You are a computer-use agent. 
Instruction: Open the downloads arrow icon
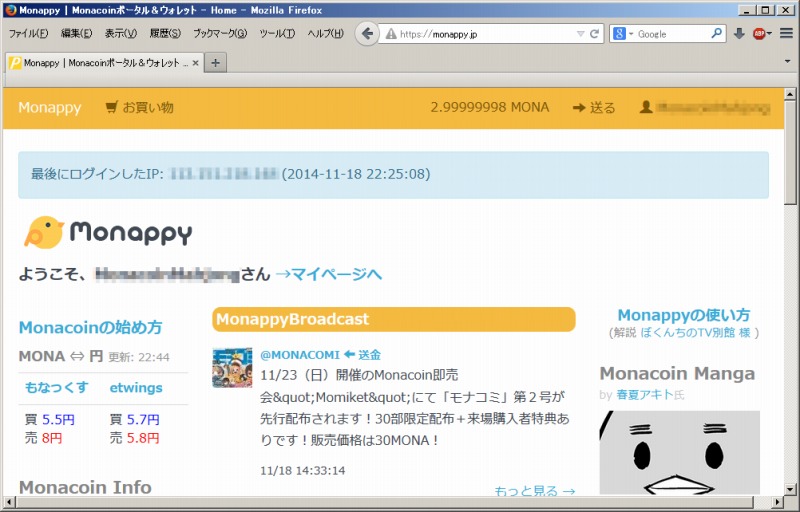(x=739, y=34)
